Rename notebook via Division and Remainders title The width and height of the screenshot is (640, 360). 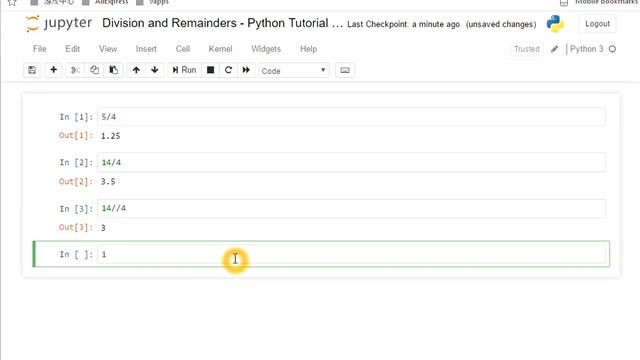coord(222,23)
